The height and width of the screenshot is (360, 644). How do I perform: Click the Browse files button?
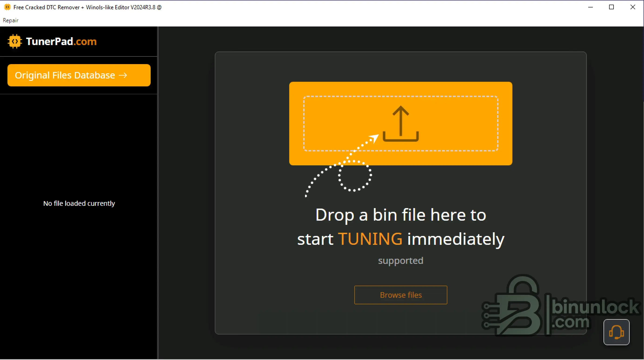tap(401, 295)
